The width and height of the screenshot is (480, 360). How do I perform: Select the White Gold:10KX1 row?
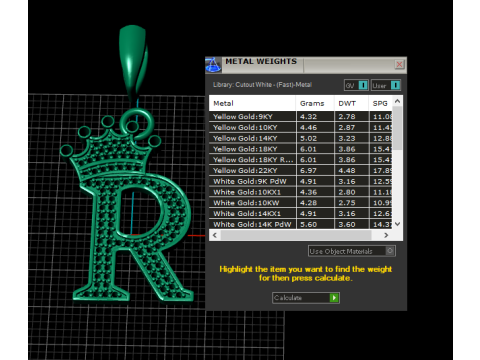tap(301, 192)
